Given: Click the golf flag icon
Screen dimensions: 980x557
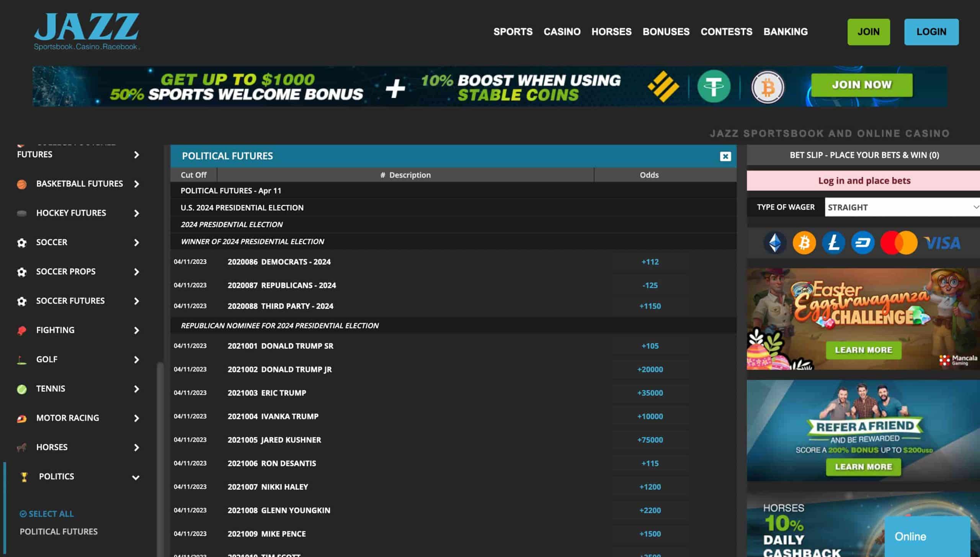Looking at the screenshot, I should (22, 360).
